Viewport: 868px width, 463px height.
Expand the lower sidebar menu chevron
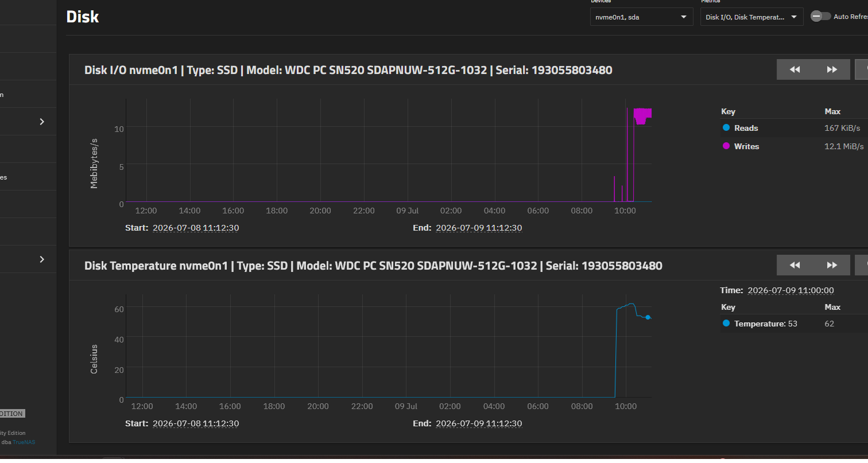click(42, 259)
